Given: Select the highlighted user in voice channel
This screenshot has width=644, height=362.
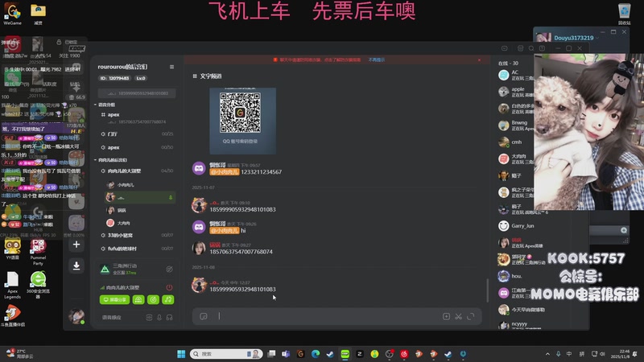Looking at the screenshot, I should point(139,197).
